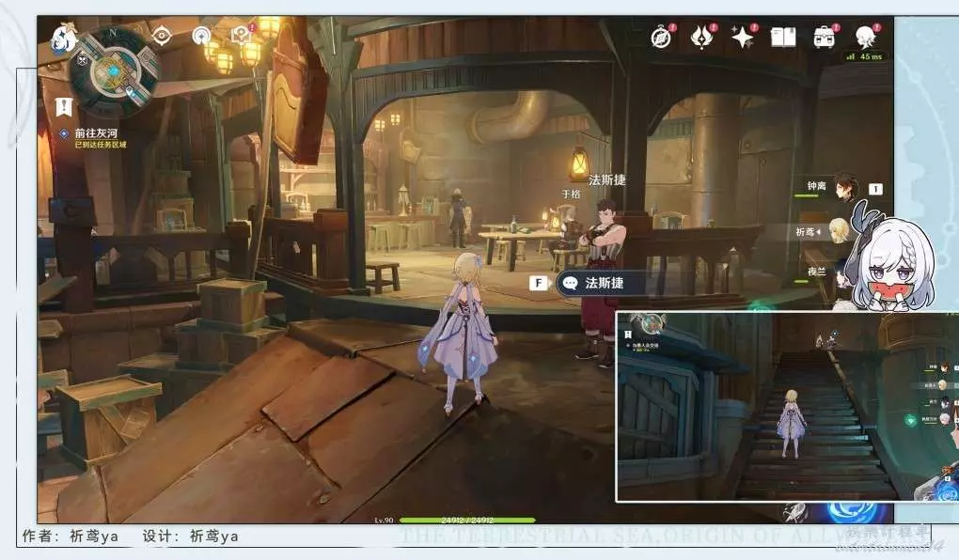
Task: Open the winged events icon
Action: click(x=702, y=38)
